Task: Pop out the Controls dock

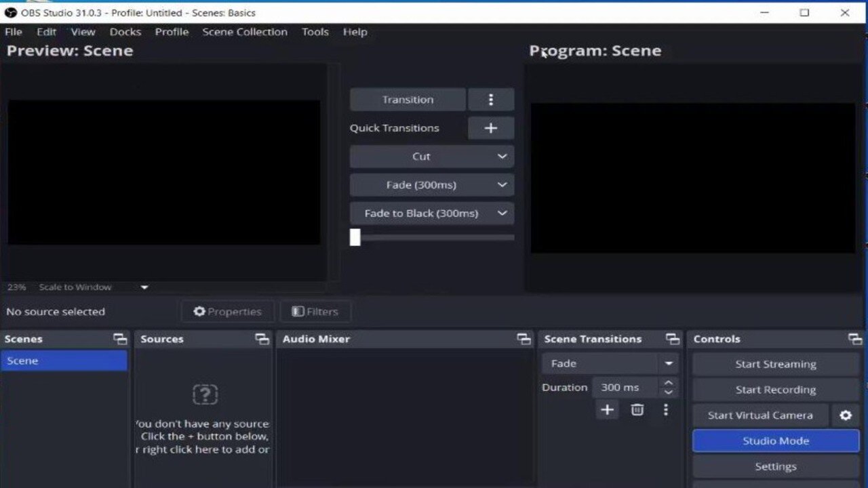Action: [855, 339]
